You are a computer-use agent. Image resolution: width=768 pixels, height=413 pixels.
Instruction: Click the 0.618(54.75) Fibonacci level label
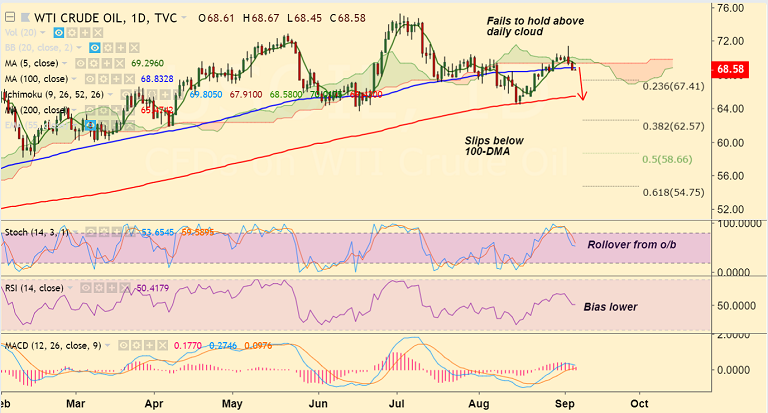pyautogui.click(x=673, y=193)
